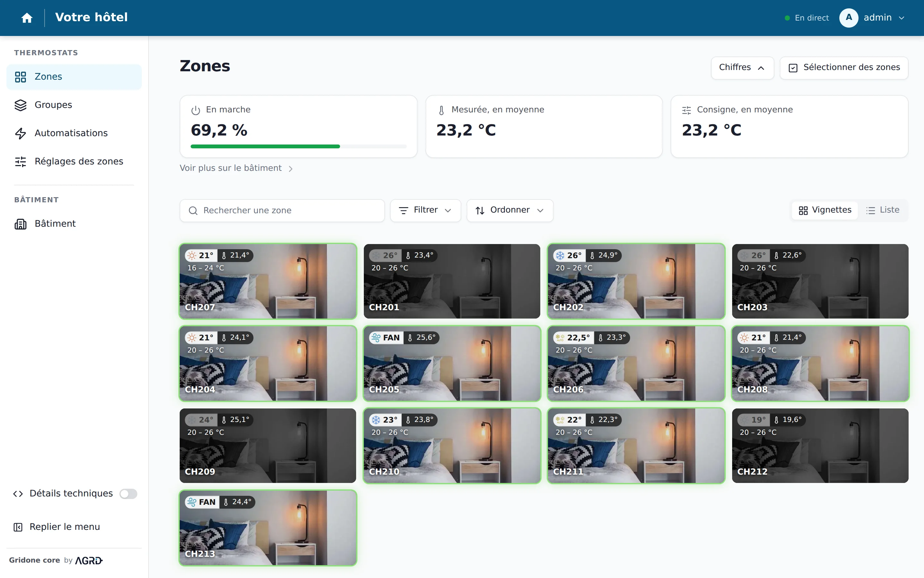Open Bâtiment in the sidebar

tap(74, 224)
